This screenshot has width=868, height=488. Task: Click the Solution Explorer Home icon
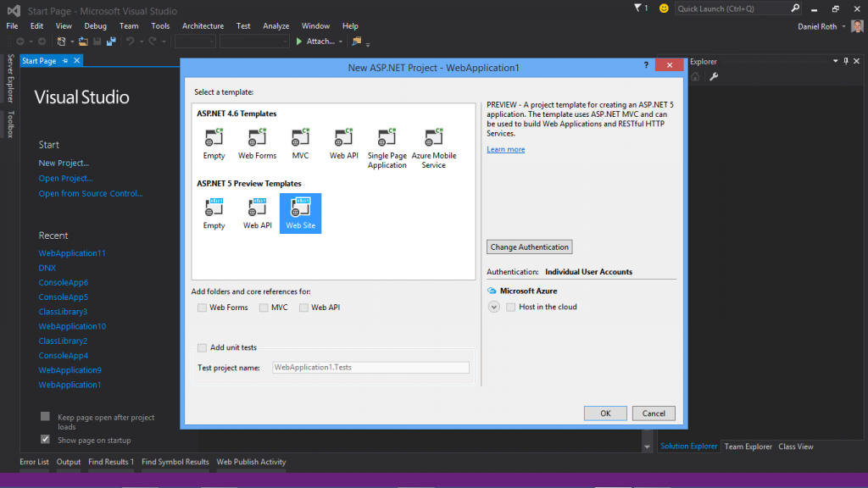pos(695,77)
